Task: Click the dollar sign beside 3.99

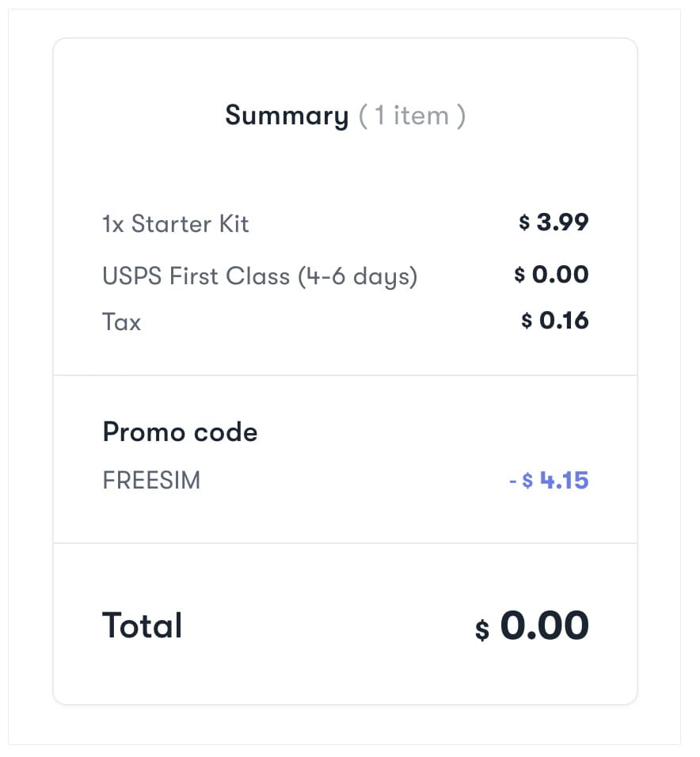Action: pos(524,223)
